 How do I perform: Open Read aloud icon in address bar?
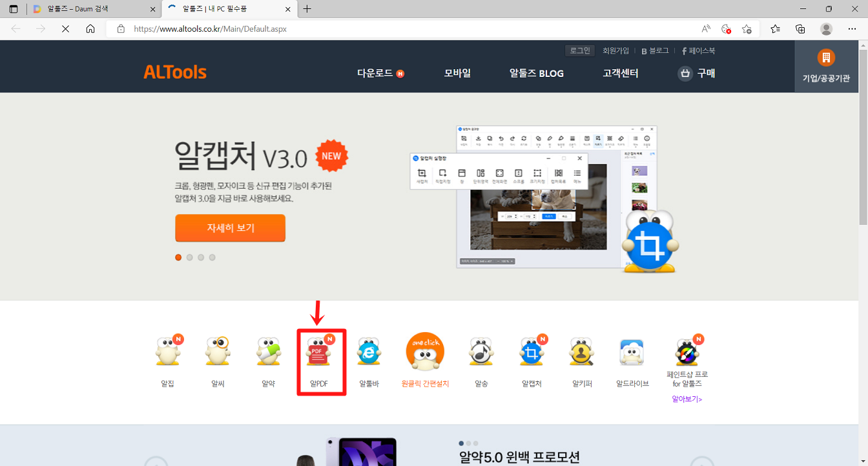pyautogui.click(x=706, y=29)
